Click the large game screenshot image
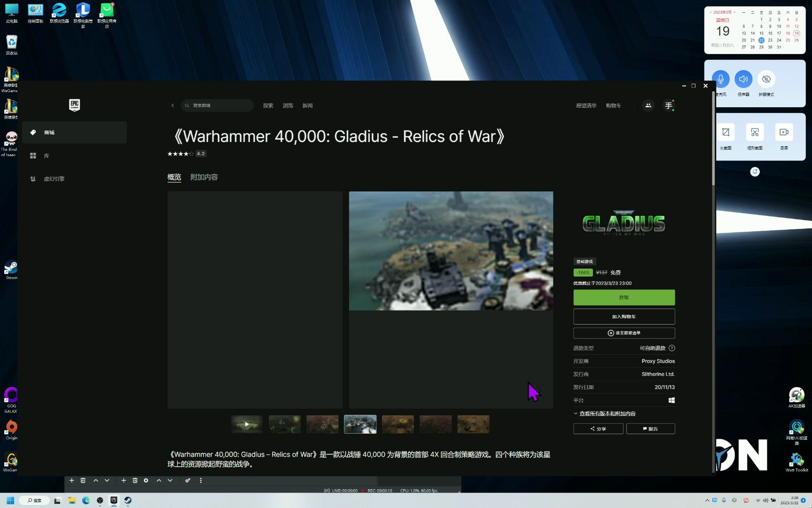The height and width of the screenshot is (508, 812). pyautogui.click(x=451, y=251)
